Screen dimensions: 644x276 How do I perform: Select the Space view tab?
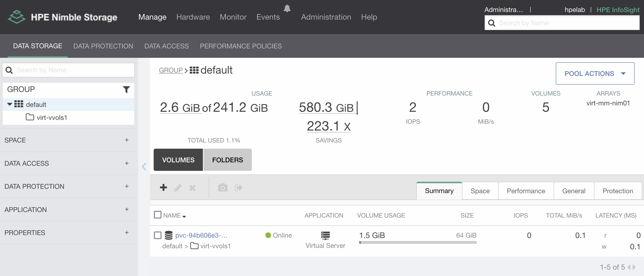pyautogui.click(x=480, y=191)
